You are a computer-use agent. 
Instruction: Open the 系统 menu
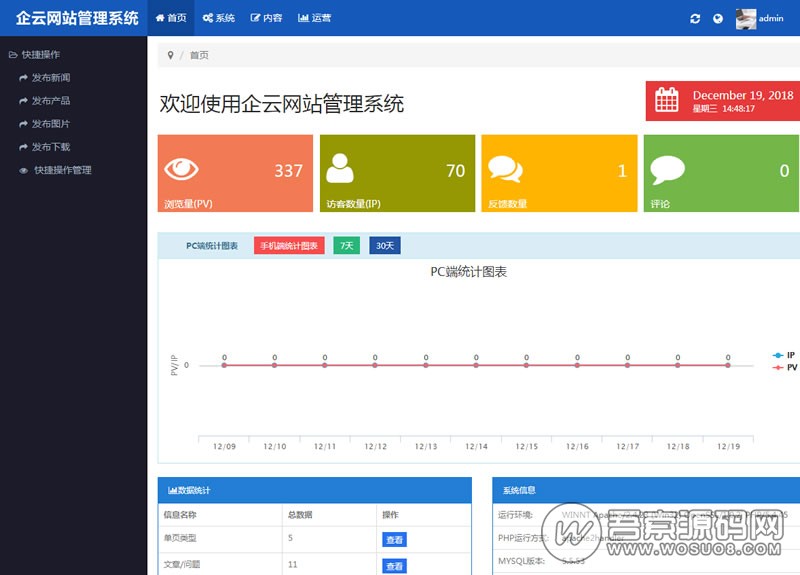coord(218,18)
